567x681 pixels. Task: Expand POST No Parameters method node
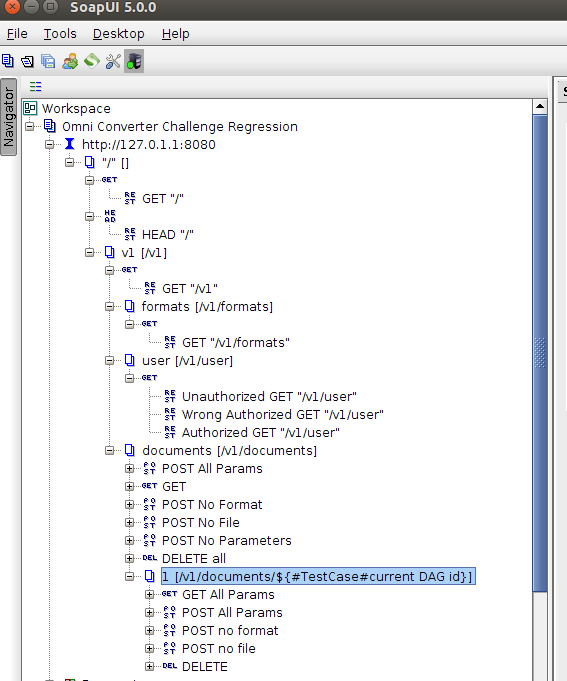129,540
